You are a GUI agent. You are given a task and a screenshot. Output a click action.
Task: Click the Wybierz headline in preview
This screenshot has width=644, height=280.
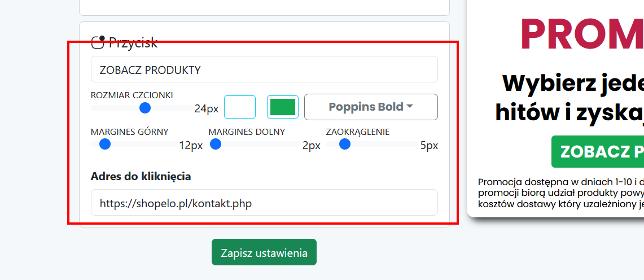click(573, 84)
